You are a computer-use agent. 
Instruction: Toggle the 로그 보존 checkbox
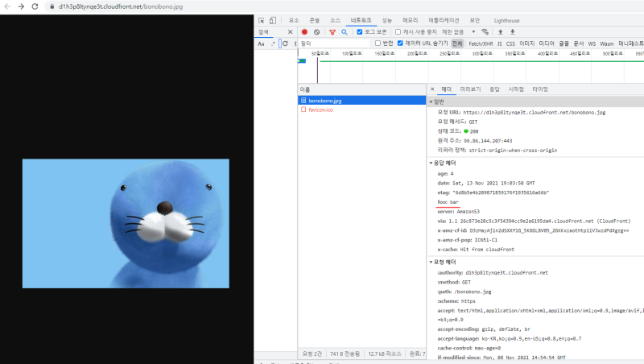pos(360,32)
